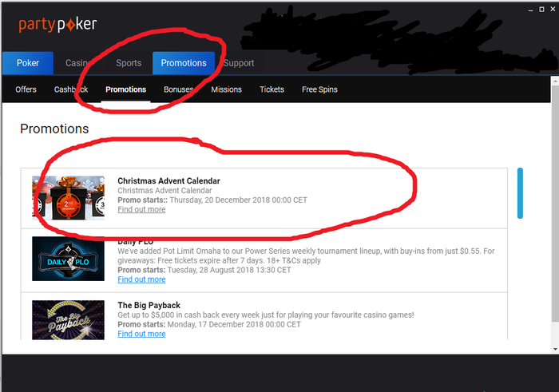Switch to the Casino main tab
The height and width of the screenshot is (392, 559).
[77, 63]
